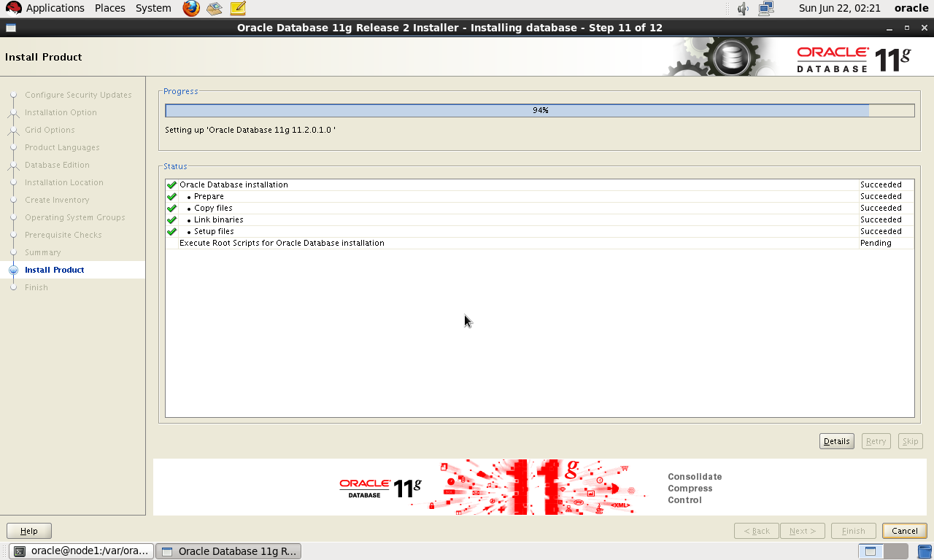The height and width of the screenshot is (560, 934).
Task: Open the mail client icon in top panel
Action: click(214, 9)
